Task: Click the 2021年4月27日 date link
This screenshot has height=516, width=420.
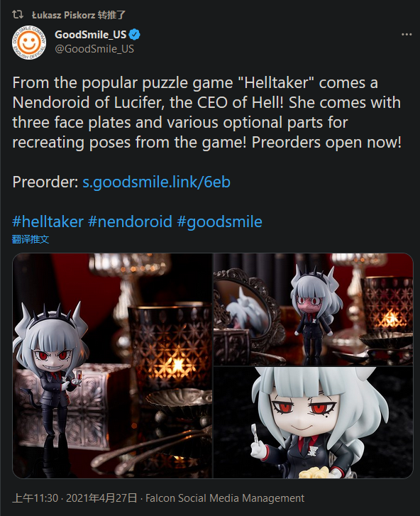Action: click(x=101, y=498)
